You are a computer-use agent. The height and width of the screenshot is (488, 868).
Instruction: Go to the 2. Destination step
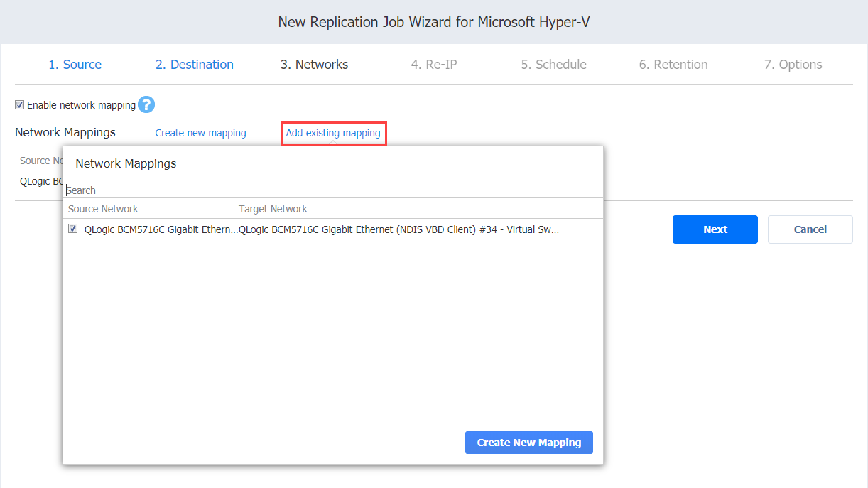[x=194, y=65]
